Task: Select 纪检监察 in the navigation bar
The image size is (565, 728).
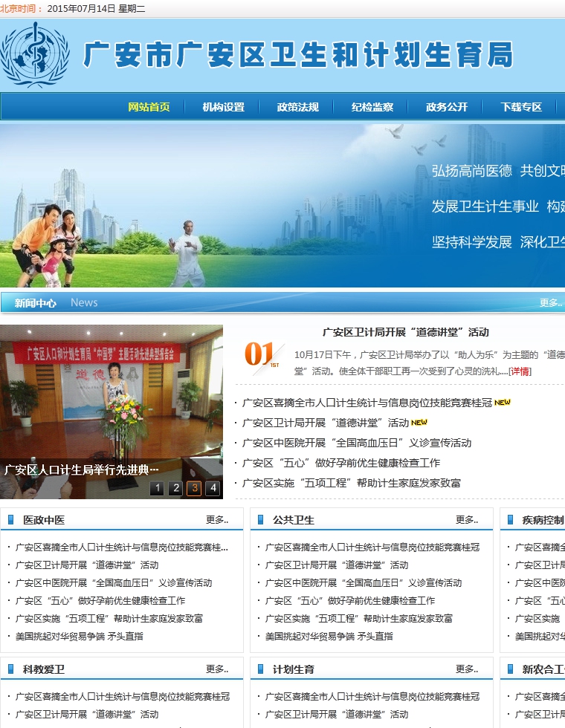Action: [x=372, y=107]
